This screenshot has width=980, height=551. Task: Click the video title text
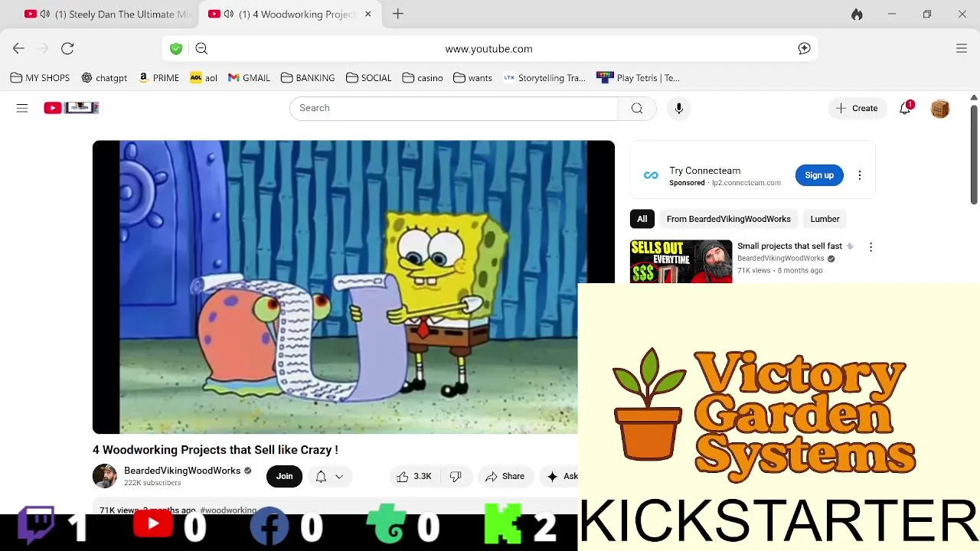215,450
